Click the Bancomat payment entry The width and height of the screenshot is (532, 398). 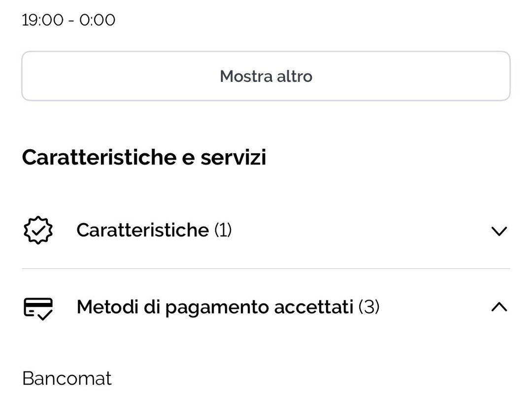point(67,378)
